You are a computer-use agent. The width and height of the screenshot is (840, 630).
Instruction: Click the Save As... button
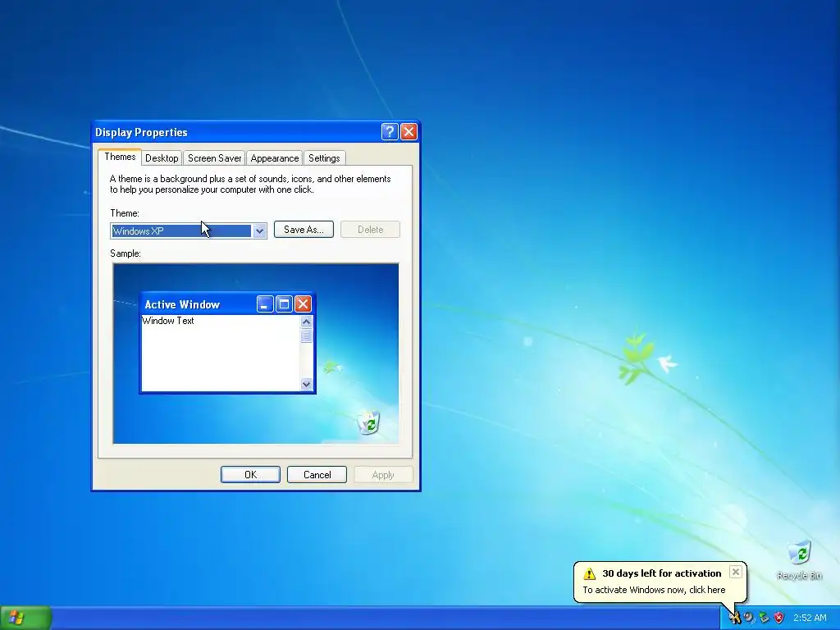pyautogui.click(x=304, y=230)
